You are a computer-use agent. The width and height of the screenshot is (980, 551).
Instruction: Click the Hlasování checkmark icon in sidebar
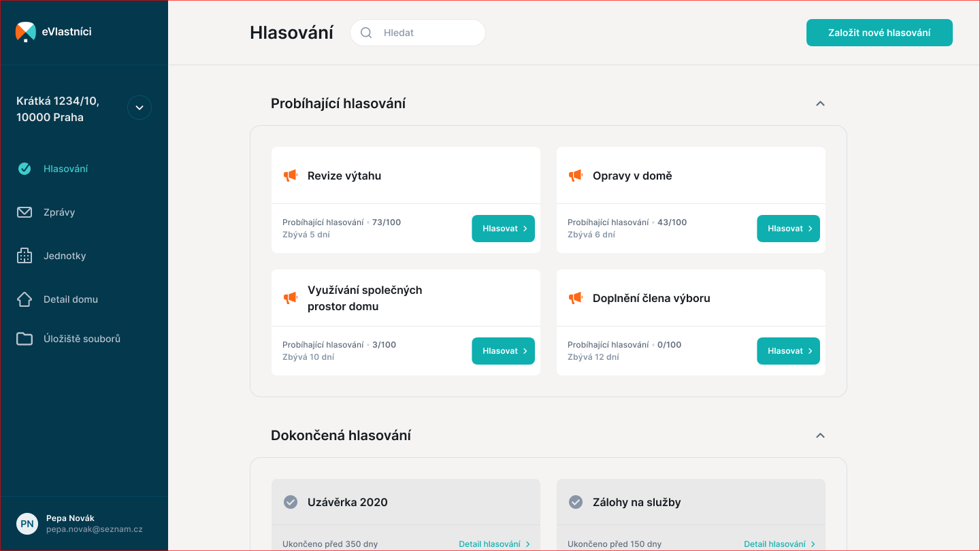[x=24, y=169]
